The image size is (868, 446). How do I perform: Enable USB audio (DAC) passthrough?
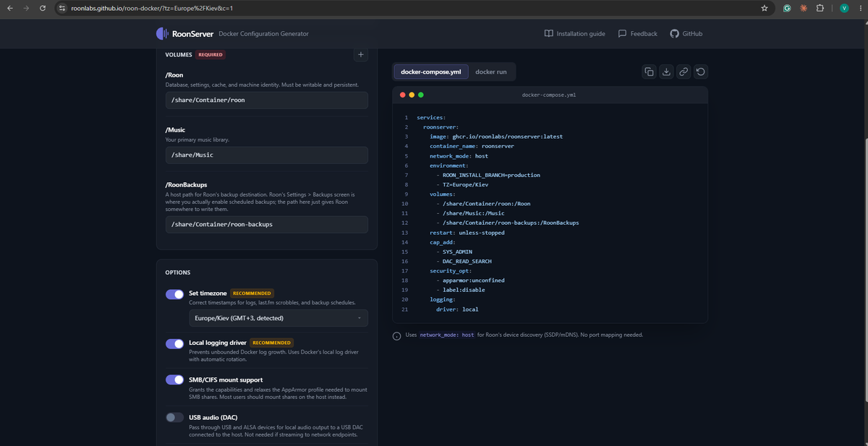point(174,417)
